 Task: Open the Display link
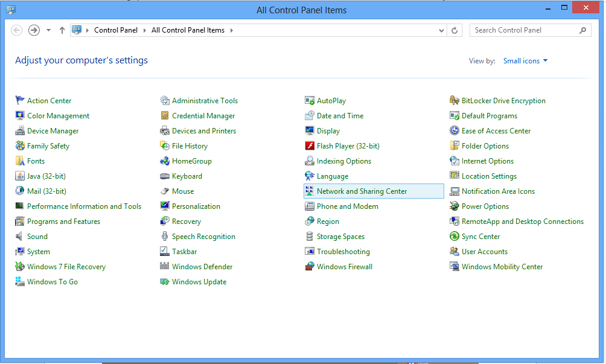pyautogui.click(x=328, y=131)
